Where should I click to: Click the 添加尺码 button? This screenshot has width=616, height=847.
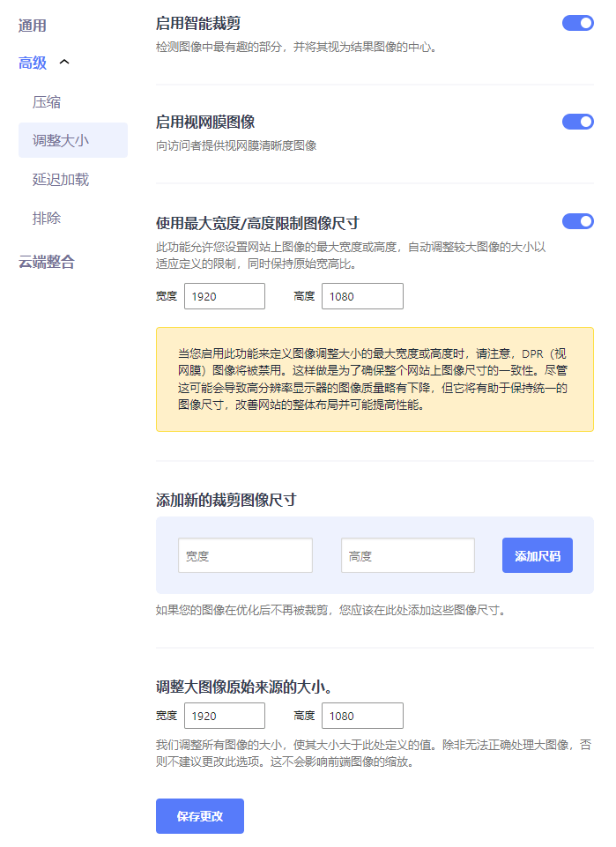pyautogui.click(x=537, y=556)
